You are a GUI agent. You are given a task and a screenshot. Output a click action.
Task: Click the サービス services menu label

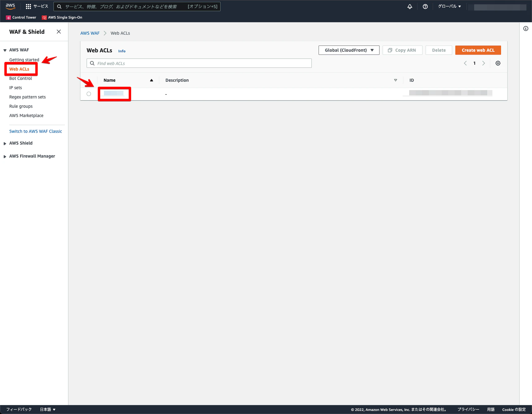coord(41,7)
